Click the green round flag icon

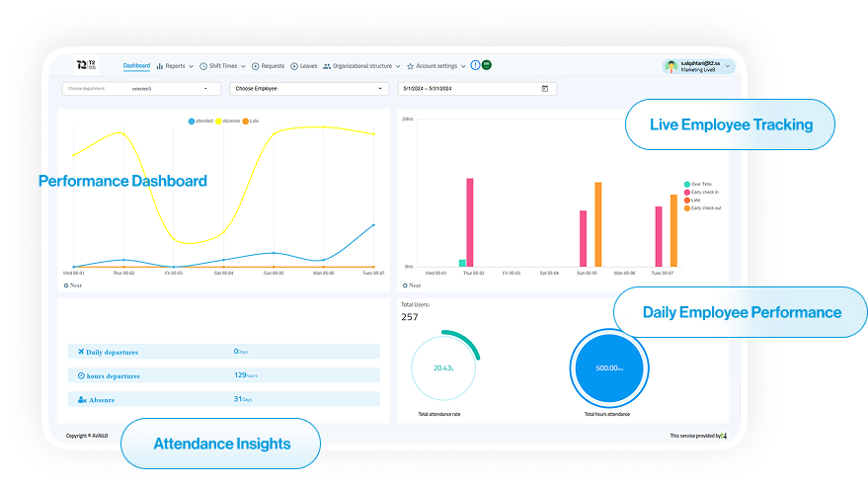point(487,65)
